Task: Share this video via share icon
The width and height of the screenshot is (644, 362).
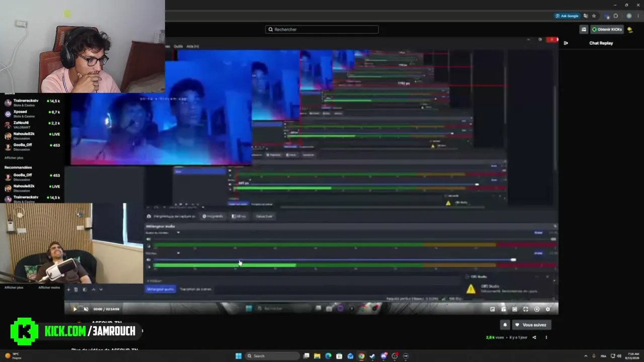Action: (x=534, y=337)
